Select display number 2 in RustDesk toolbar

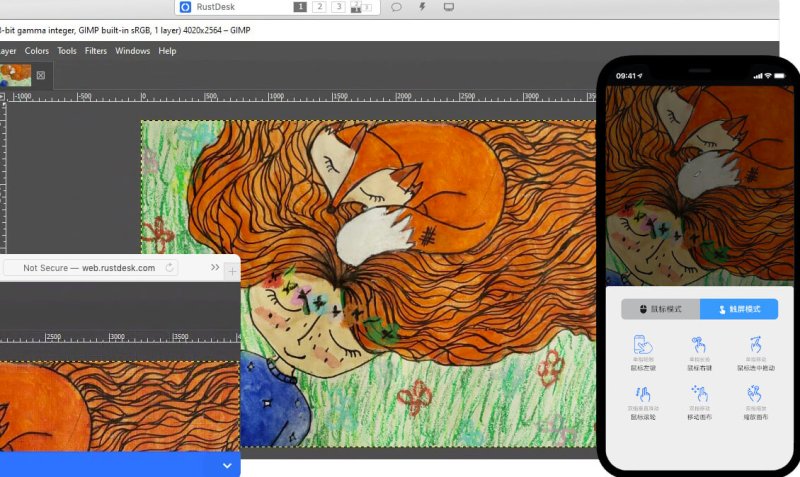[319, 7]
